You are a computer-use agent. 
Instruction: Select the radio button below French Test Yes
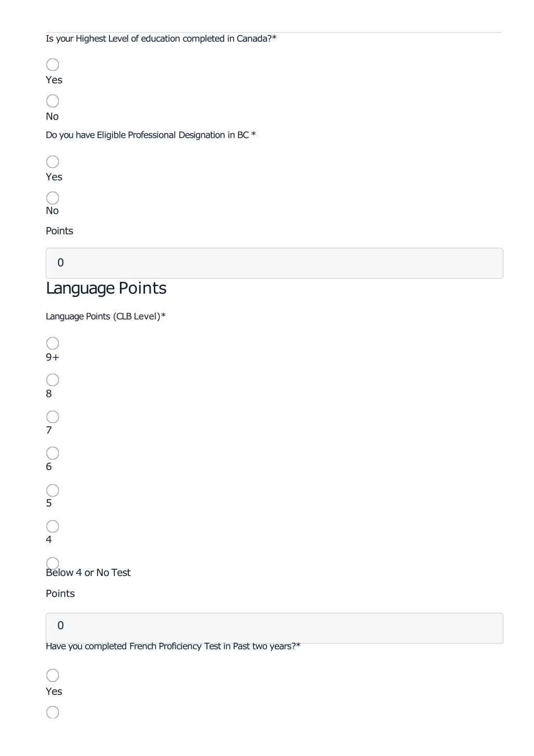[53, 712]
